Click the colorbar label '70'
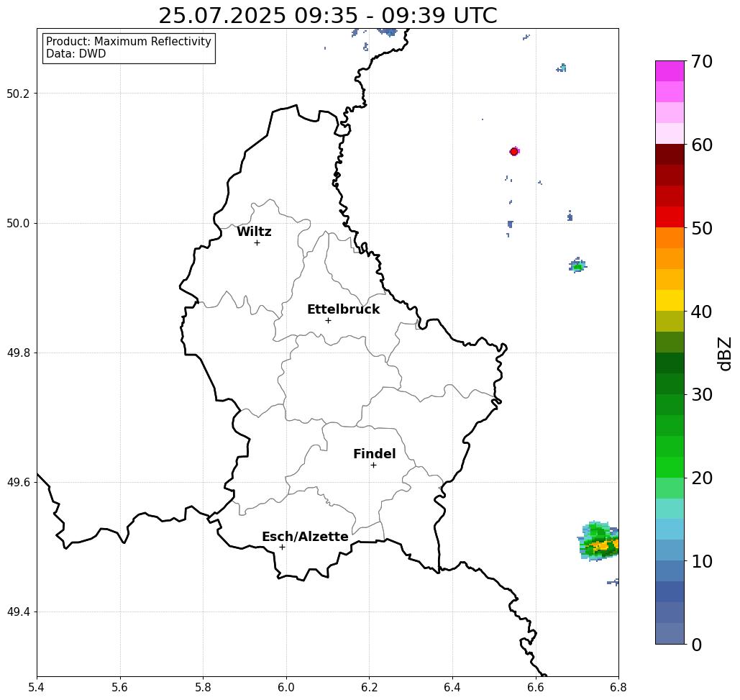The height and width of the screenshot is (700, 740). (702, 61)
